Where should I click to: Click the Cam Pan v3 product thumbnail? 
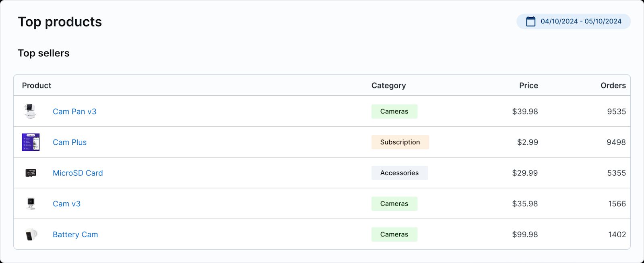[x=31, y=111]
